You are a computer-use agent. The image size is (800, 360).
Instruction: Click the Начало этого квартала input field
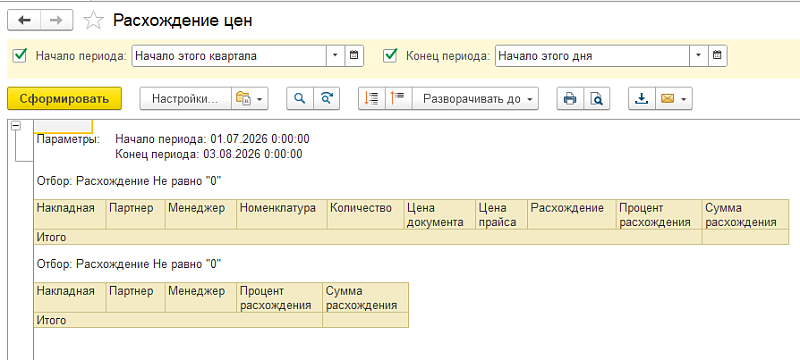(229, 56)
